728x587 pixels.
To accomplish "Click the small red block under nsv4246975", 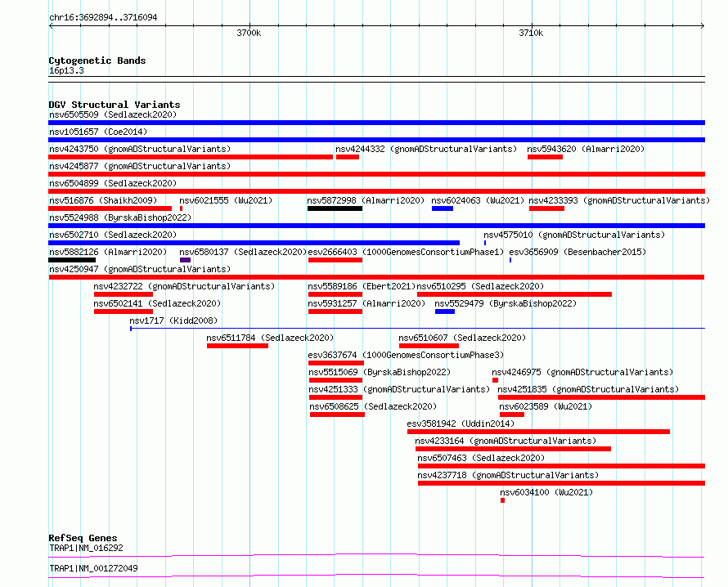I will pos(496,380).
